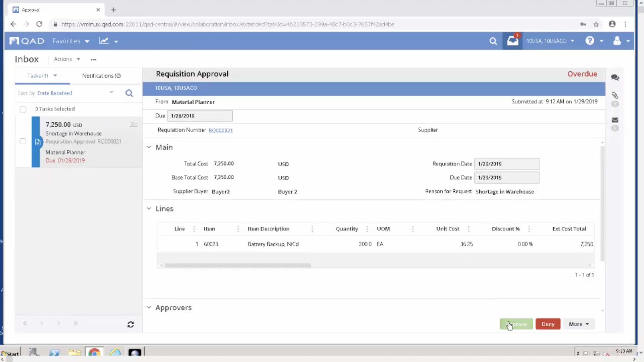Switch to the Notifications tab
Viewport: 644px width, 362px height.
pyautogui.click(x=101, y=76)
